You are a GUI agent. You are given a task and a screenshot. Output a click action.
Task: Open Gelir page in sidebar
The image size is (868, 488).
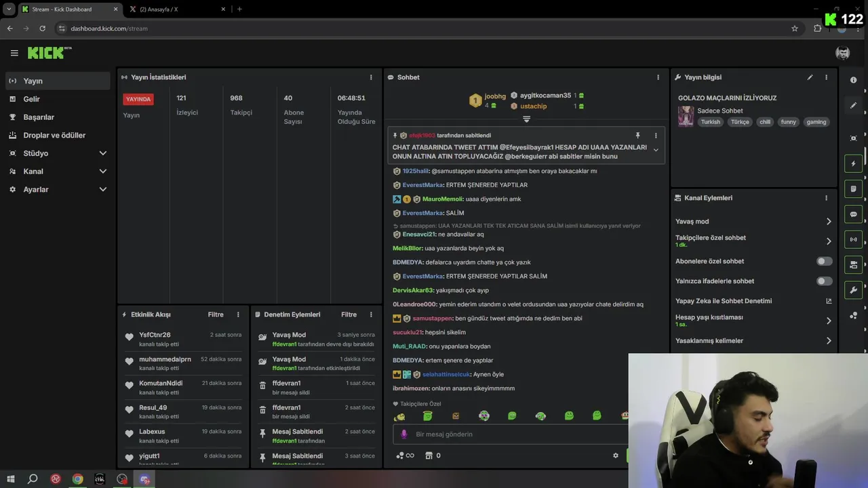coord(57,99)
